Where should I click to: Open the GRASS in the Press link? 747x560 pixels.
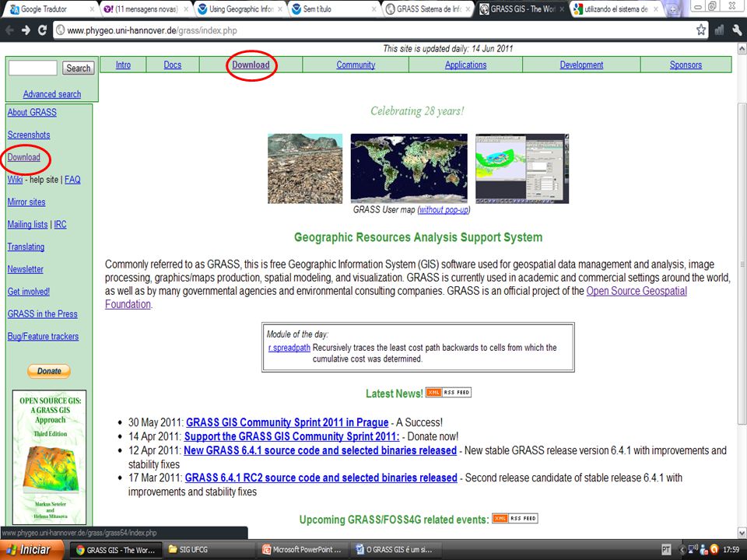tap(42, 313)
